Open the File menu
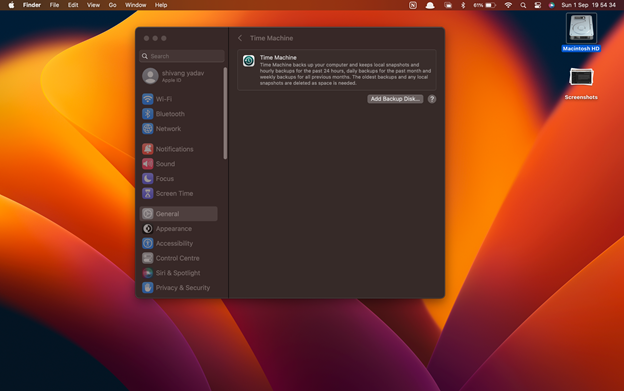624x391 pixels. pyautogui.click(x=54, y=5)
